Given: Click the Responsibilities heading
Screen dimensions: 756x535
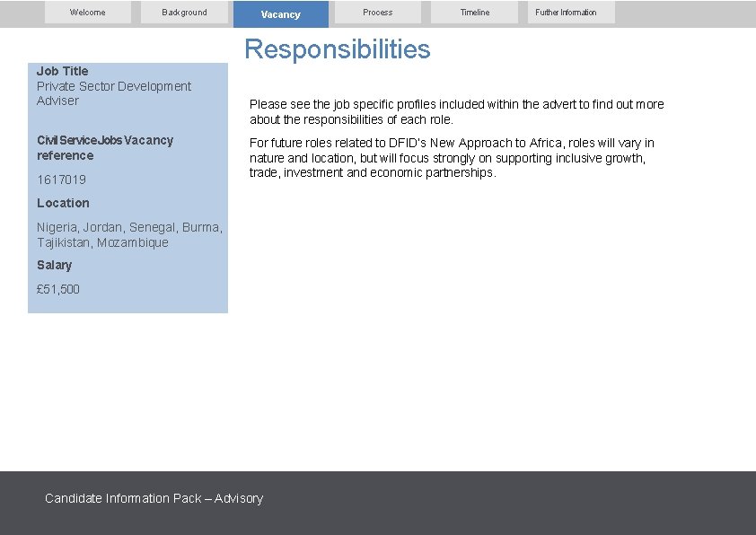Looking at the screenshot, I should [x=338, y=49].
